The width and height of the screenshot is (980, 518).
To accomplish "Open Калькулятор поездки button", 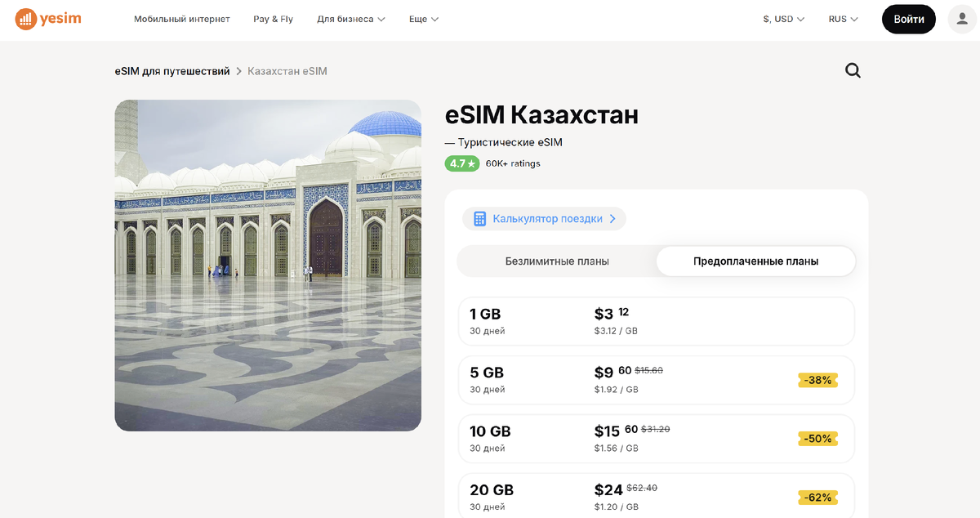I will 544,219.
